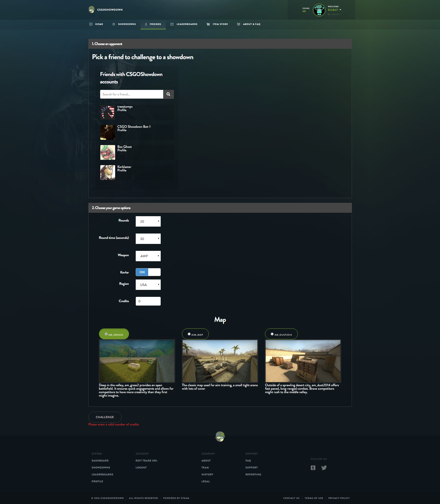Click Edit Trade URL footer link

pyautogui.click(x=146, y=461)
